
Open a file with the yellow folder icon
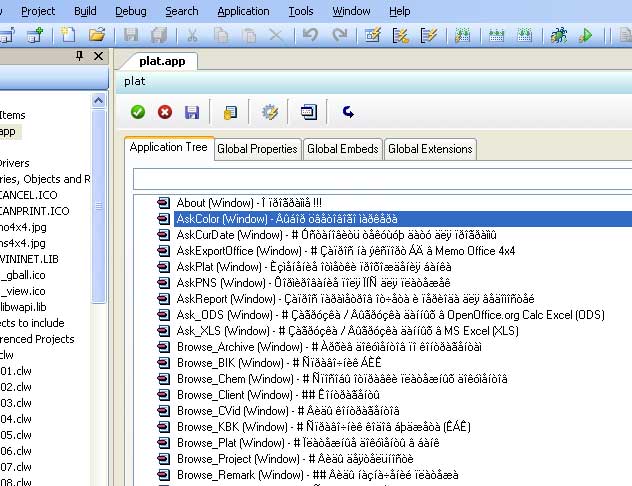97,36
